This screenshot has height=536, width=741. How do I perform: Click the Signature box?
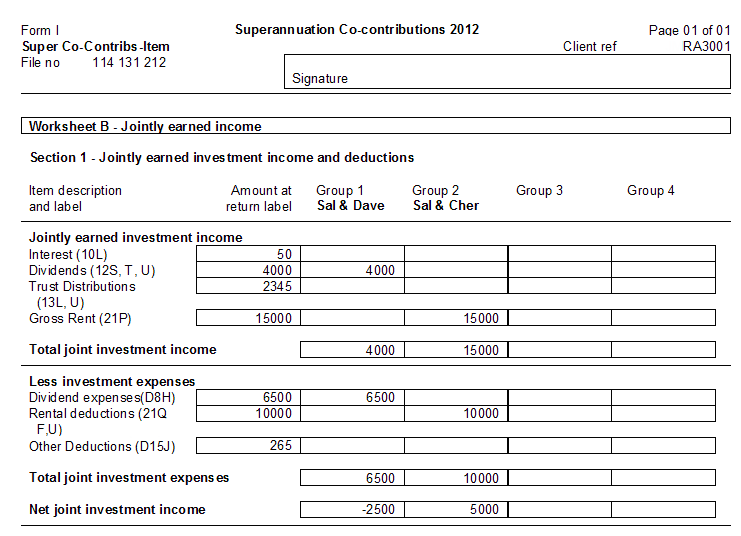[x=508, y=71]
